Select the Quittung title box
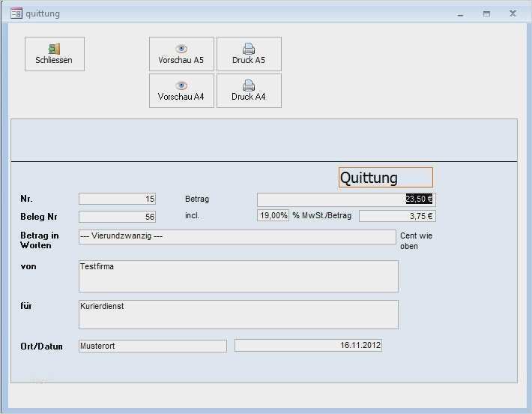This screenshot has width=532, height=414. (x=386, y=177)
